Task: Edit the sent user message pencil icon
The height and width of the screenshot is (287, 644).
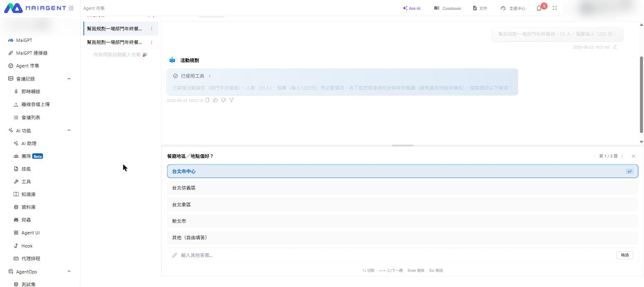Action: tap(615, 47)
